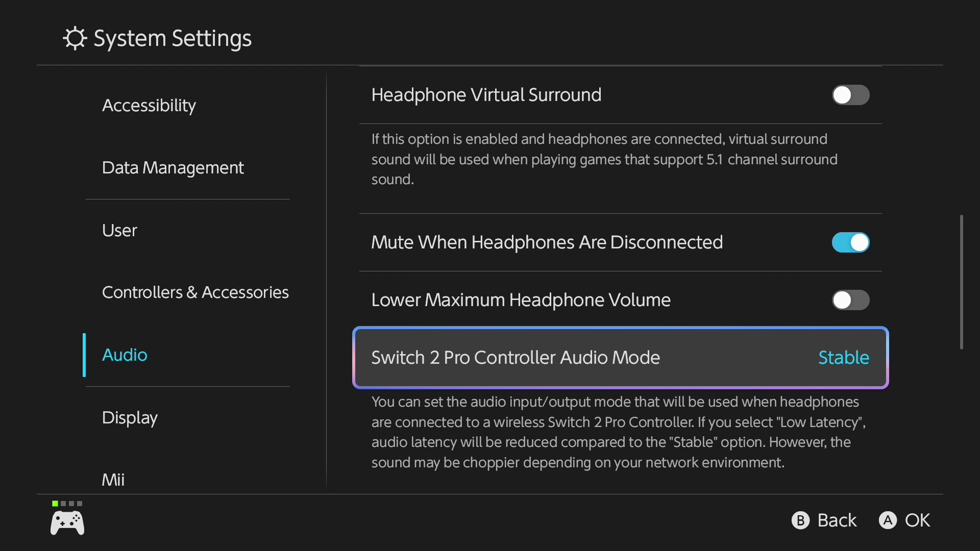Open the Accessibility settings category
This screenshot has width=980, height=551.
[149, 105]
